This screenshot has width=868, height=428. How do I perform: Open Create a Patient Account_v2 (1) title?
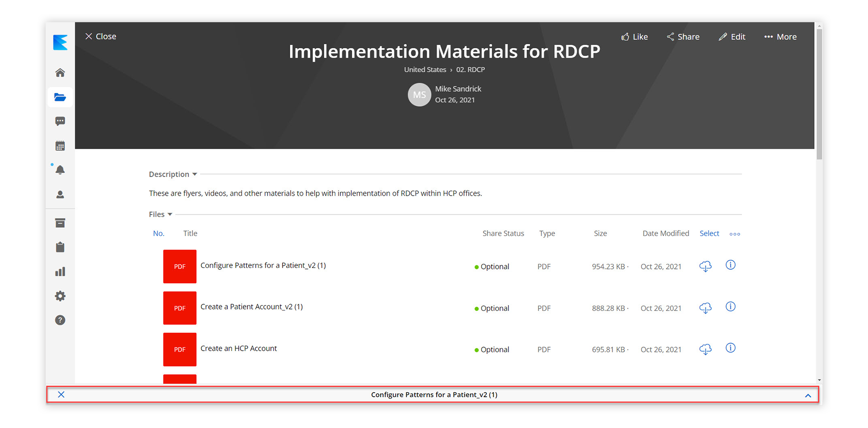[251, 306]
